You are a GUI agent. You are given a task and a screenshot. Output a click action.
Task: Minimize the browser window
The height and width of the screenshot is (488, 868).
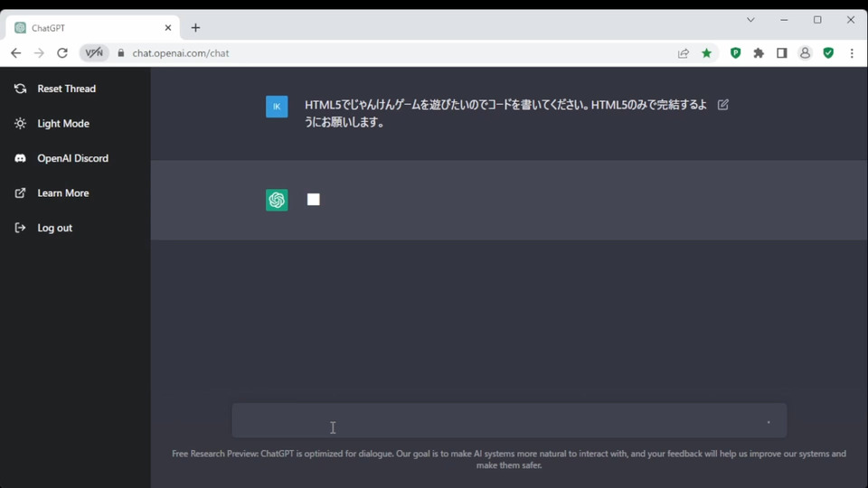784,20
